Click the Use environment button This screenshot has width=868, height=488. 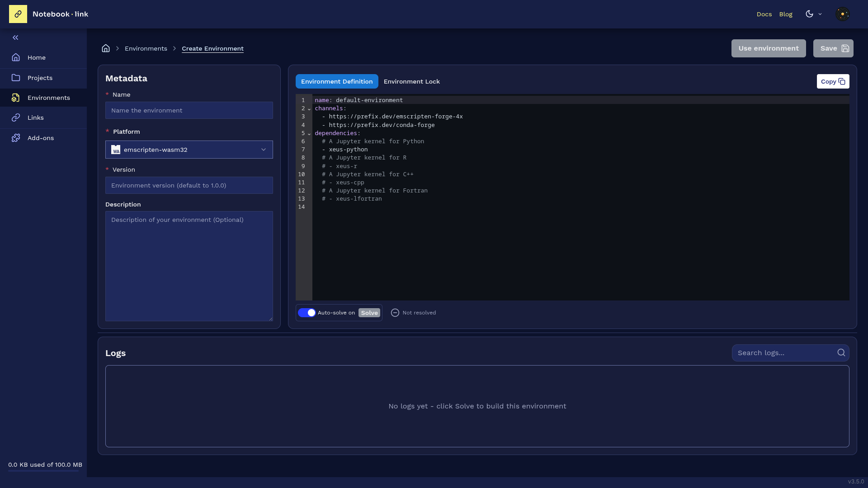(x=769, y=48)
